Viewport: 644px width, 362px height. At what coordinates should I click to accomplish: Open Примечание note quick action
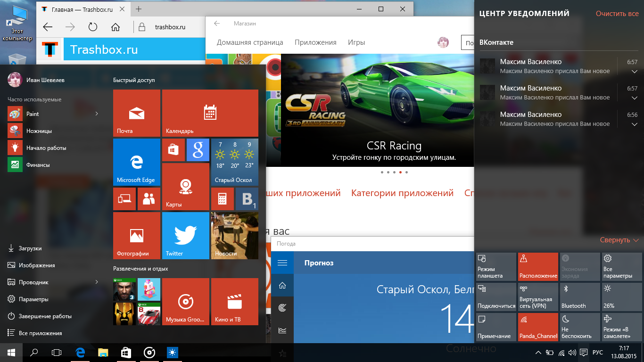click(496, 327)
